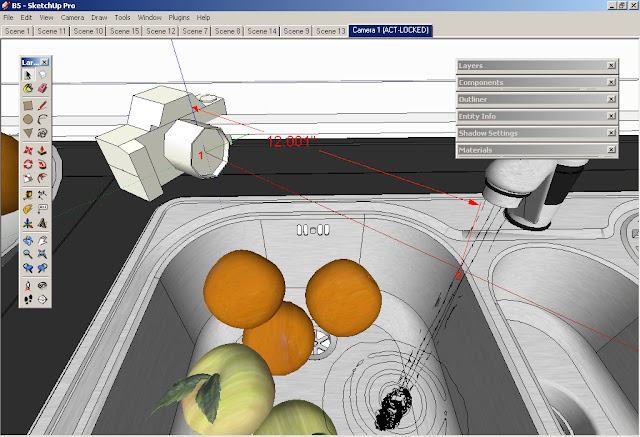This screenshot has height=437, width=640.
Task: Choose the Push/Pull tool
Action: 42,151
